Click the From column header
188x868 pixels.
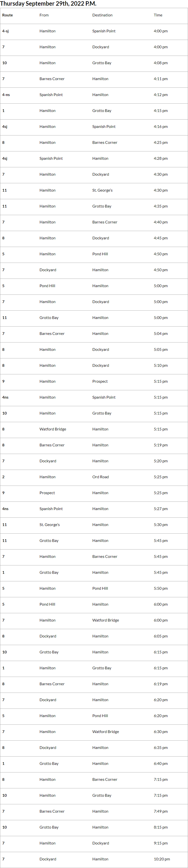point(44,15)
